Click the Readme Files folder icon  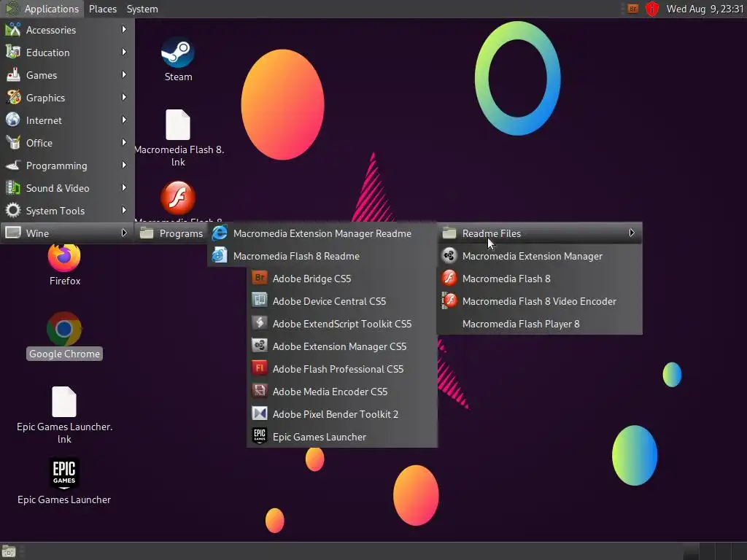point(449,233)
